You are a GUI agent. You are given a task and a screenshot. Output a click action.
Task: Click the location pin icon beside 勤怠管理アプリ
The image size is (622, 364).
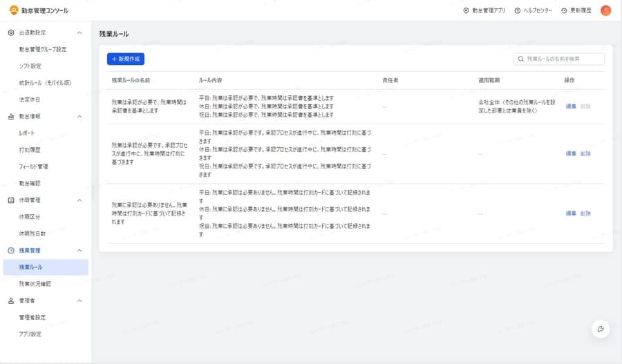pyautogui.click(x=466, y=11)
